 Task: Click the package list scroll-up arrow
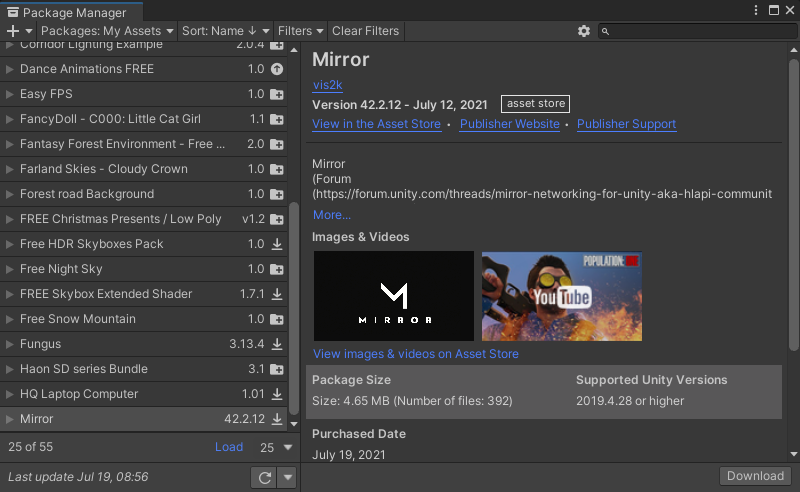(294, 50)
